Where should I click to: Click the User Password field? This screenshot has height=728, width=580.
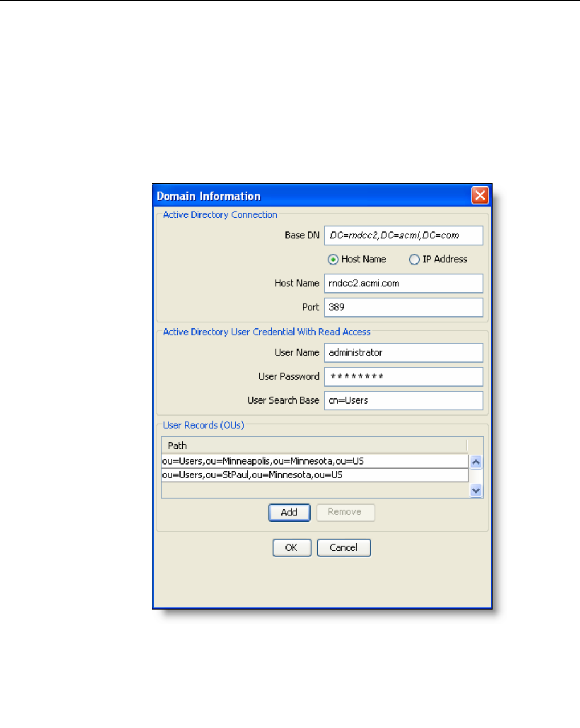[x=403, y=377]
